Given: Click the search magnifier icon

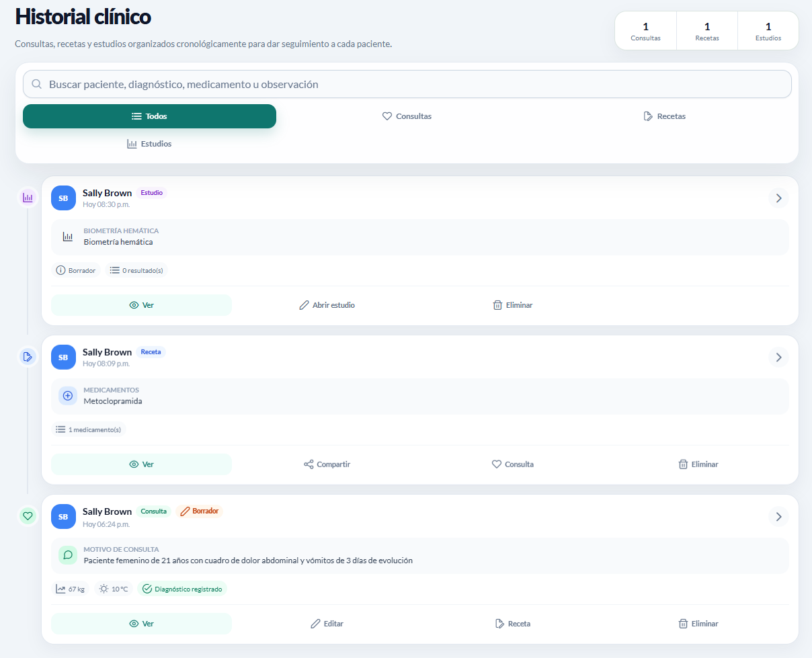Looking at the screenshot, I should point(37,85).
